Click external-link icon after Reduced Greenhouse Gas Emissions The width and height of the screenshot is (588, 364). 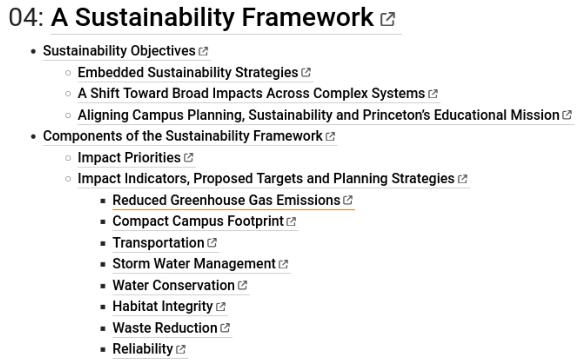[x=348, y=200]
